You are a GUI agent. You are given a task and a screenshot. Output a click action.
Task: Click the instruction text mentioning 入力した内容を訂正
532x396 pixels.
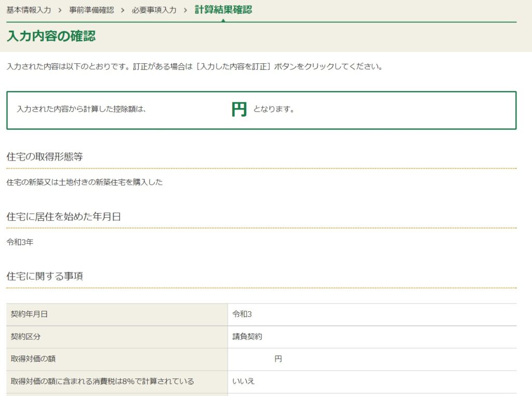coord(195,67)
